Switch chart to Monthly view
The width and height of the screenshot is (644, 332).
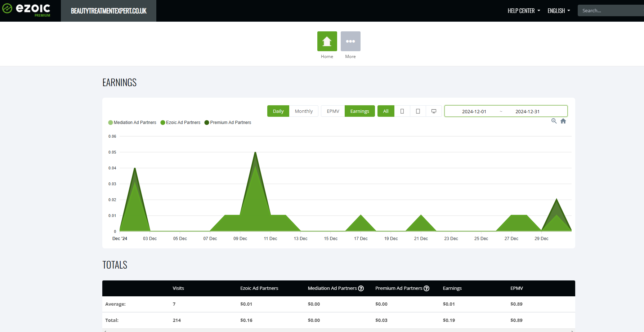(304, 111)
